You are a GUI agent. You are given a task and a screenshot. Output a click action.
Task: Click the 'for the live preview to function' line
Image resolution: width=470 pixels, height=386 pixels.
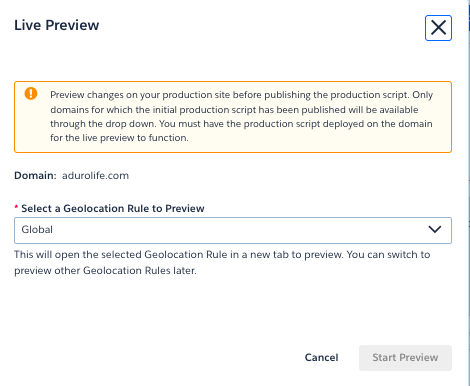(119, 138)
